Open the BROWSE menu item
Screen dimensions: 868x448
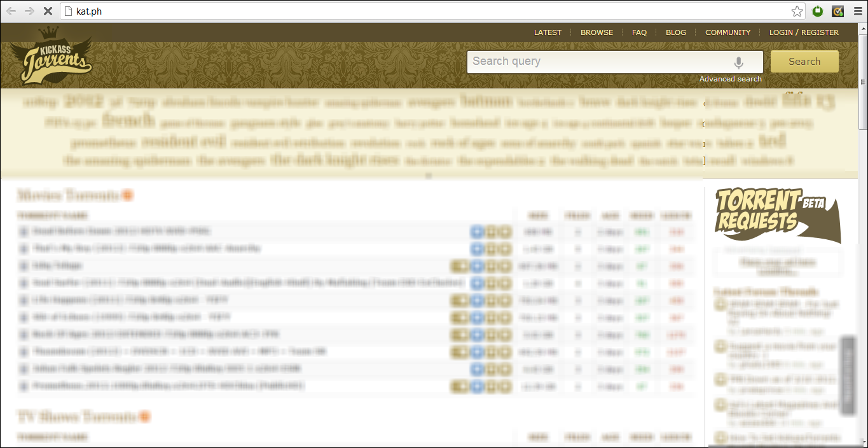(596, 32)
